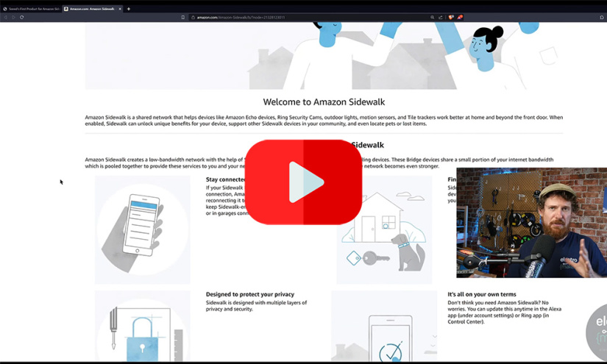
Task: Go forward using the browser forward arrow
Action: click(x=13, y=17)
